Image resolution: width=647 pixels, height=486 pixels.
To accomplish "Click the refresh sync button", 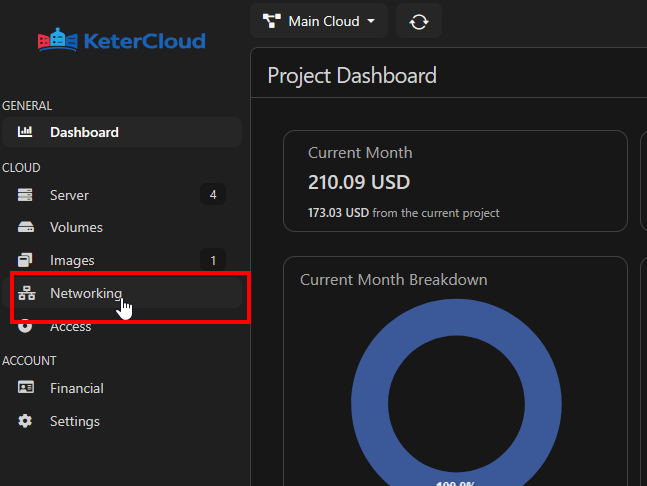I will [x=419, y=21].
